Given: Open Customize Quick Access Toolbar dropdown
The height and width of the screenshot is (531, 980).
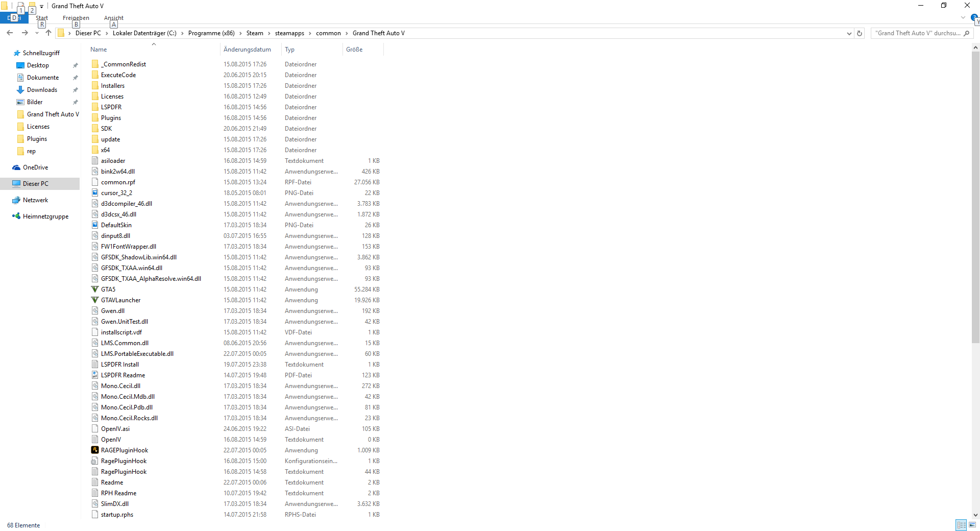Looking at the screenshot, I should [x=41, y=6].
